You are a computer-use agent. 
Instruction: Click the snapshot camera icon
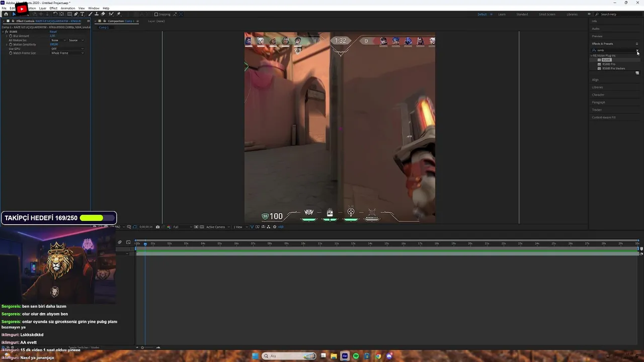coord(157,227)
